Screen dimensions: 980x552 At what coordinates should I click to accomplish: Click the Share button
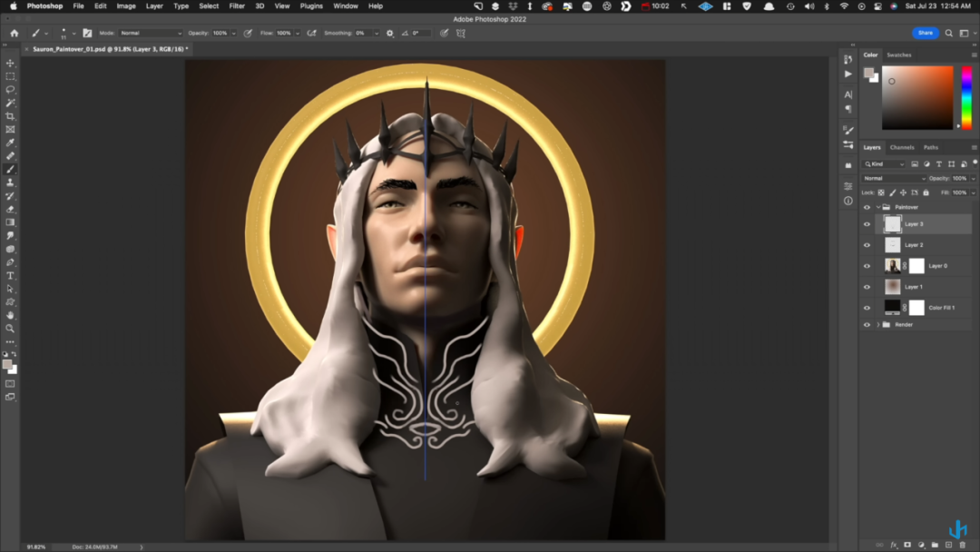click(x=925, y=33)
